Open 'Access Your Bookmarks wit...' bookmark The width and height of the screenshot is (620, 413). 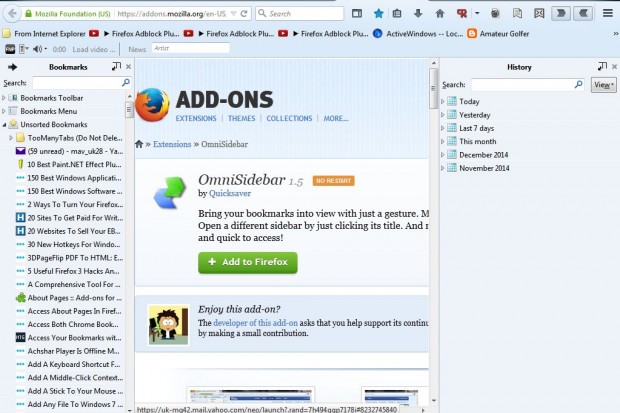click(x=70, y=337)
